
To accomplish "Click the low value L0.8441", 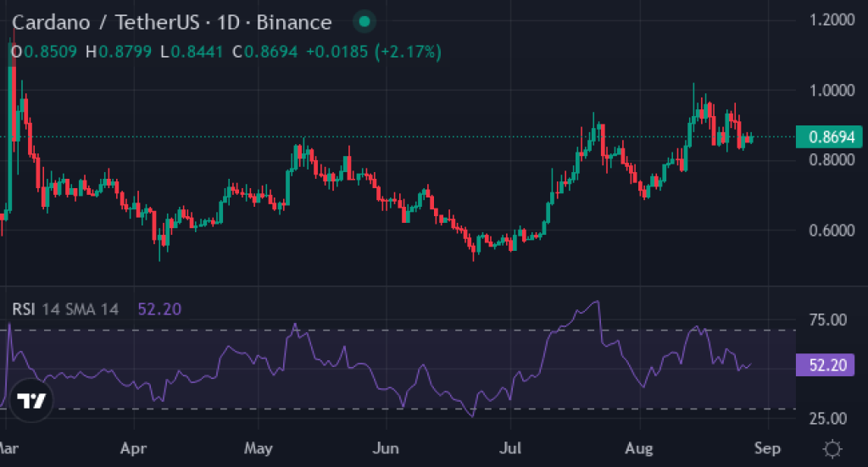I will pyautogui.click(x=192, y=52).
